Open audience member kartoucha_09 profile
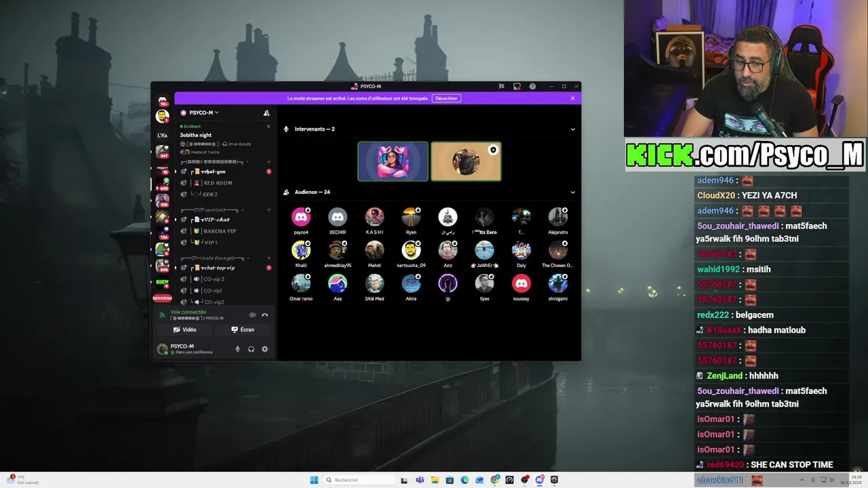Image resolution: width=868 pixels, height=488 pixels. point(411,254)
